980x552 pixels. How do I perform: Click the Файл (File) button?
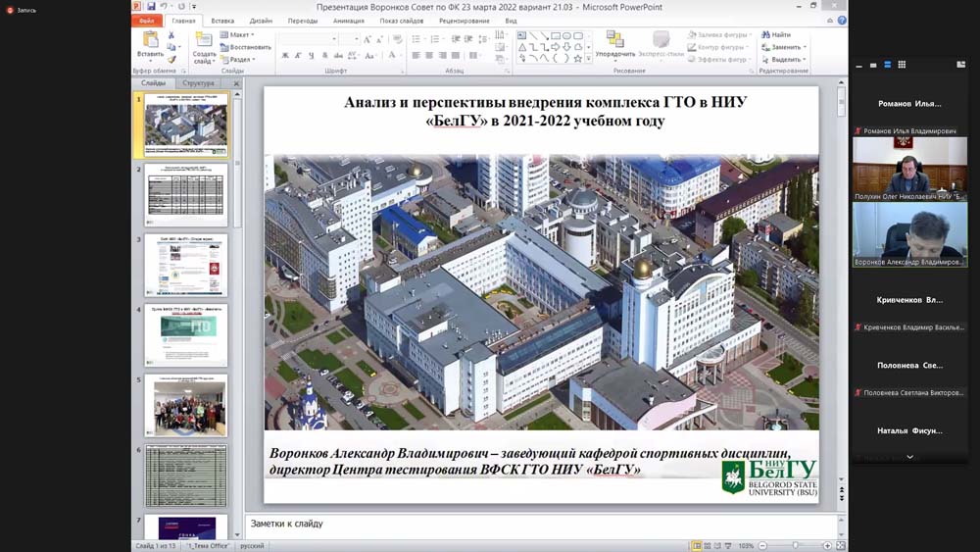coord(147,21)
